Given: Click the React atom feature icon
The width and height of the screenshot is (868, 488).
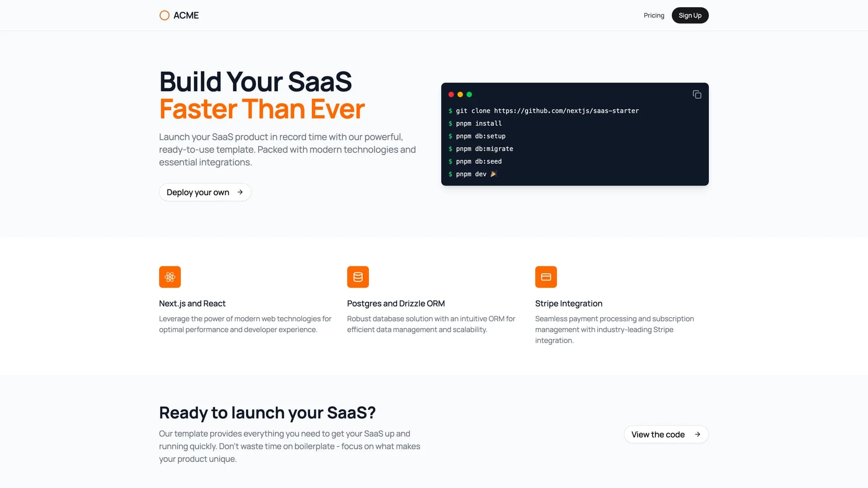Looking at the screenshot, I should pos(170,277).
